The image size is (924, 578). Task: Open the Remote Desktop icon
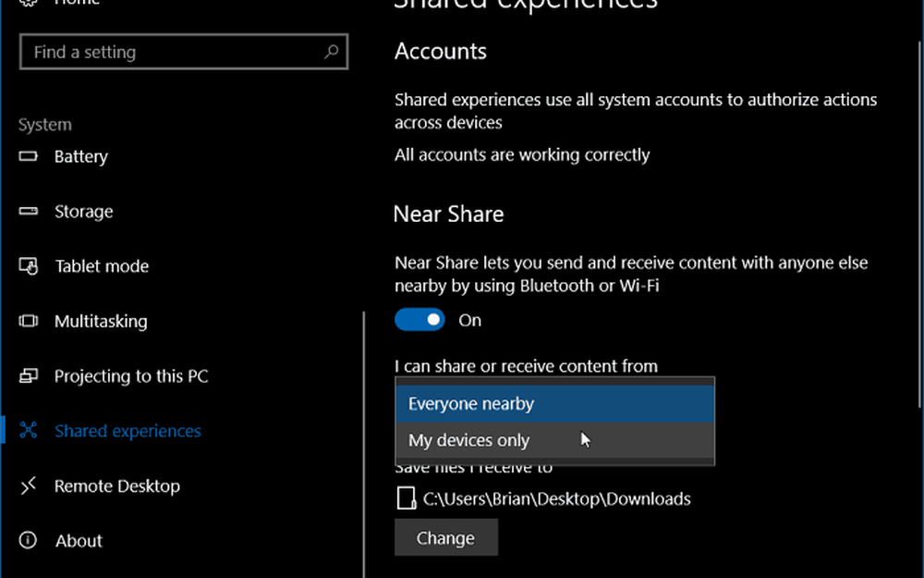pyautogui.click(x=28, y=486)
